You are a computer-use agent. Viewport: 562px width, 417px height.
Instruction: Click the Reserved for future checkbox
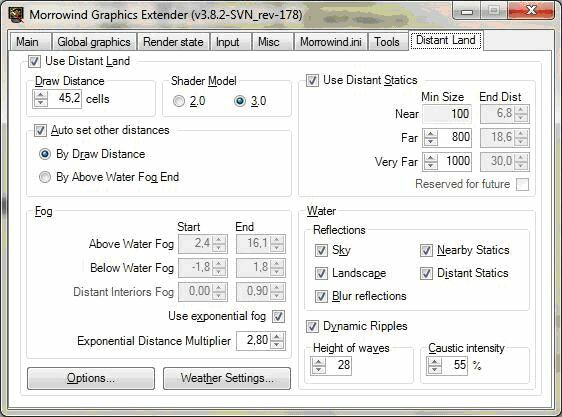coord(522,185)
